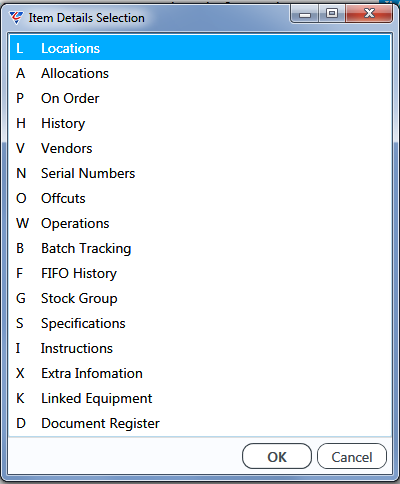Select FIFO History entry

tap(200, 273)
